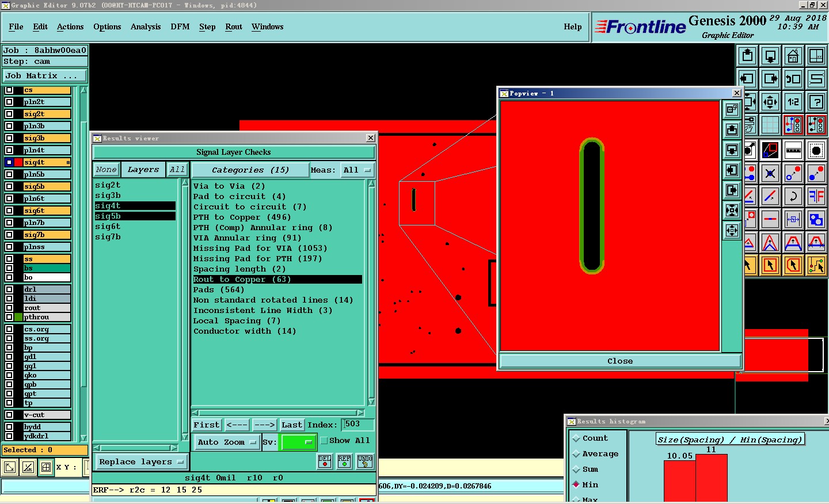The image size is (829, 504).
Task: Click the categories list vertical scrollbar
Action: click(x=371, y=292)
